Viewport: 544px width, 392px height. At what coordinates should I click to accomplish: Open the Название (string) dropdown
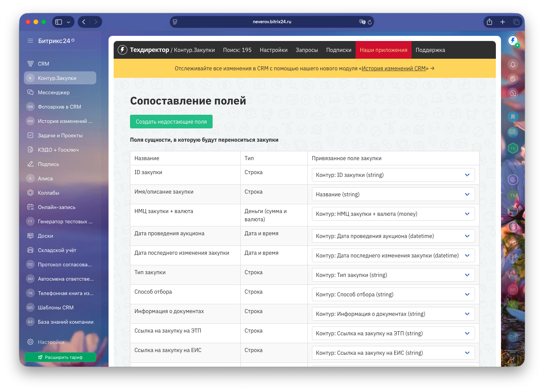[x=393, y=194]
